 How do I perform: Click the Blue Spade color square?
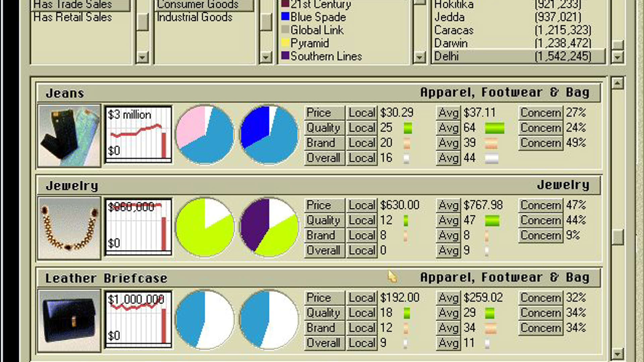285,16
